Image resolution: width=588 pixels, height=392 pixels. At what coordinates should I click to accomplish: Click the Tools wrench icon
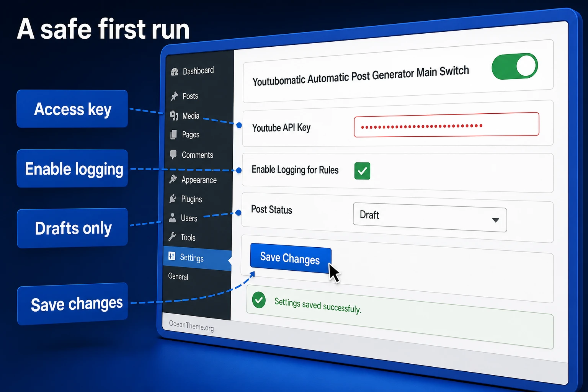[x=172, y=237]
